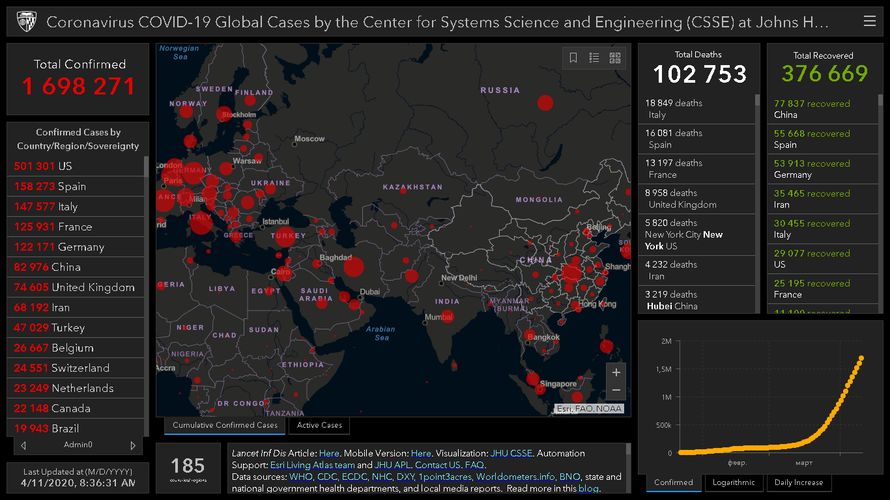
Task: Show the map legend list icon
Action: pyautogui.click(x=594, y=58)
